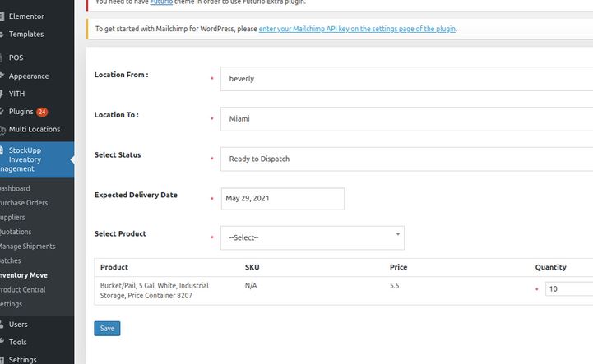The width and height of the screenshot is (593, 364).
Task: Click the Expected Delivery Date label
Action: [x=136, y=195]
